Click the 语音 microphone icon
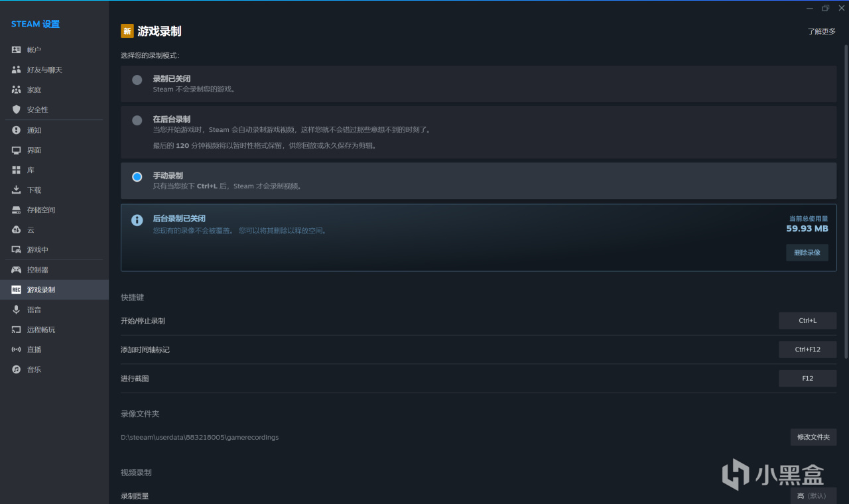Image resolution: width=849 pixels, height=504 pixels. pos(17,310)
